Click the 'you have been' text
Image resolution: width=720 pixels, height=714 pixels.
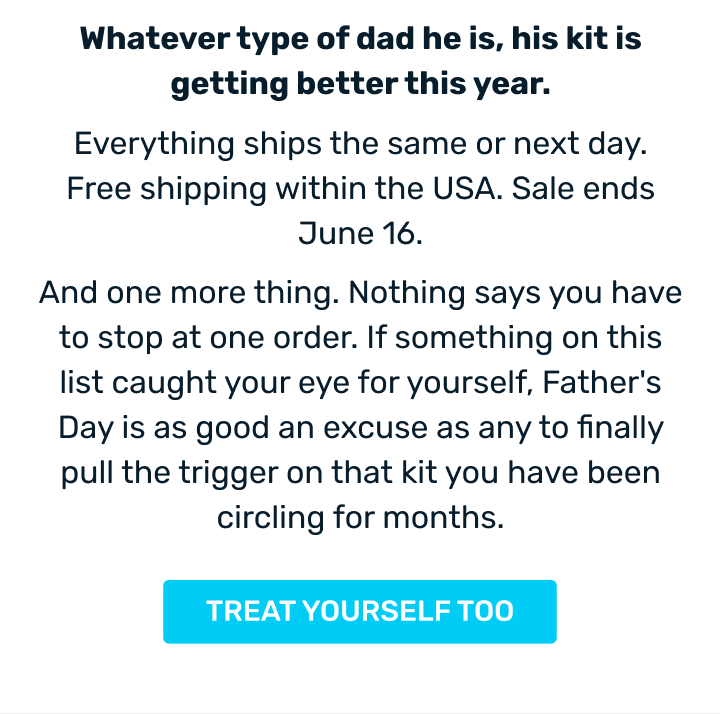coord(553,474)
